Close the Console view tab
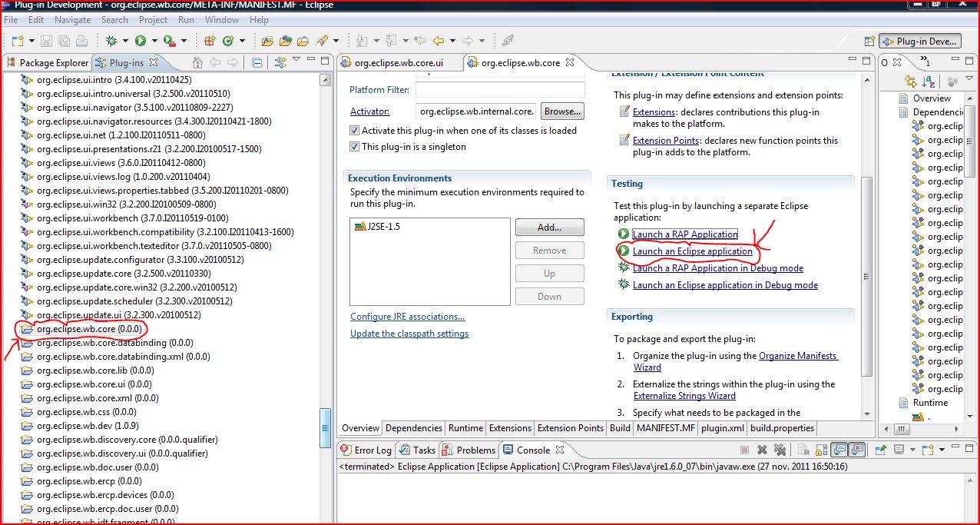The height and width of the screenshot is (525, 980). click(x=560, y=450)
